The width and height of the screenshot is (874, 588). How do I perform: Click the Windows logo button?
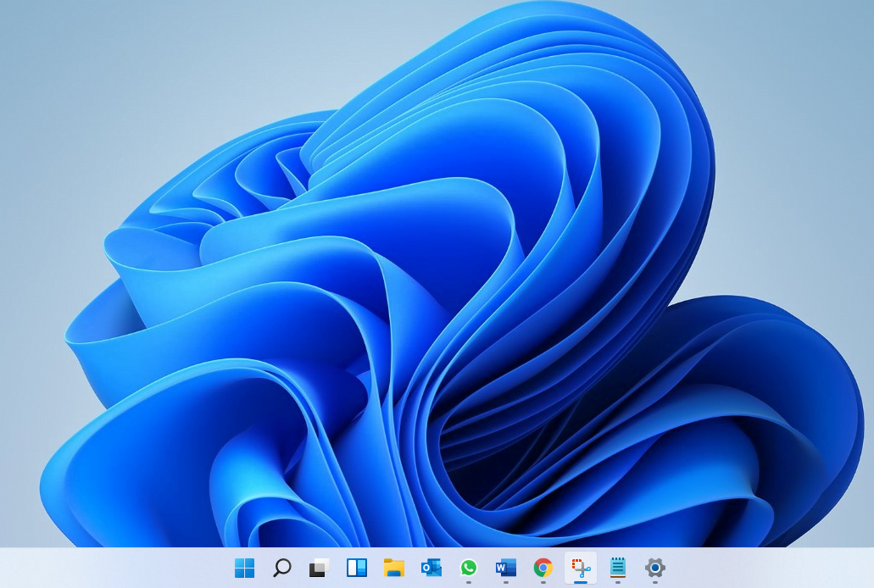click(x=244, y=569)
